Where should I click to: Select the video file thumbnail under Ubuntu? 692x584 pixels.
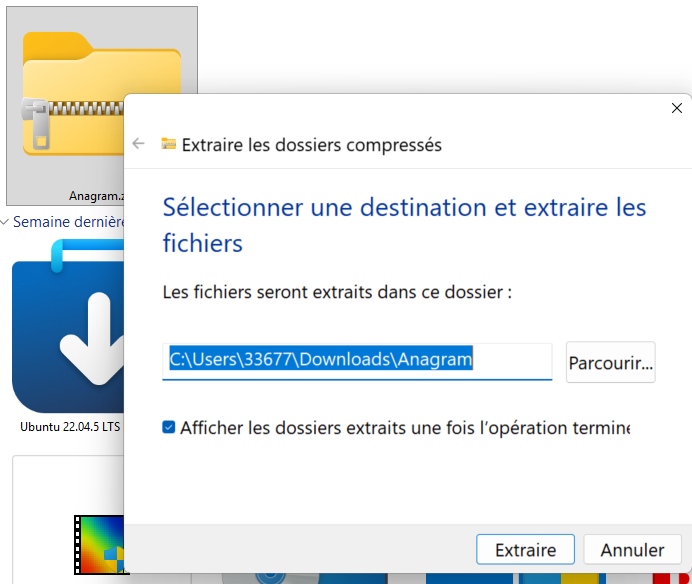98,545
